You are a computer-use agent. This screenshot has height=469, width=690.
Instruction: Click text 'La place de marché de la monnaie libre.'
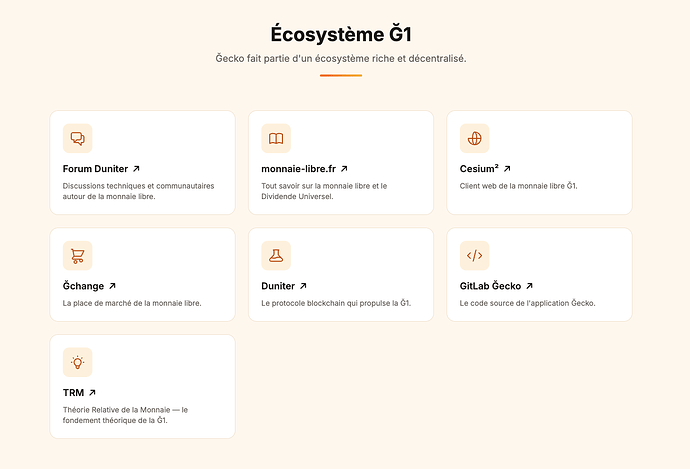[132, 303]
